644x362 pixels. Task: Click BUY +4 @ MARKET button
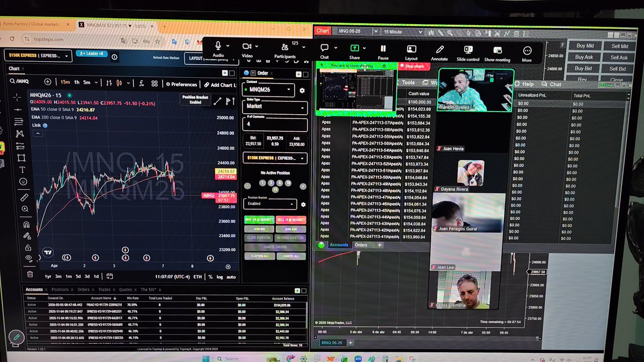[x=259, y=220]
